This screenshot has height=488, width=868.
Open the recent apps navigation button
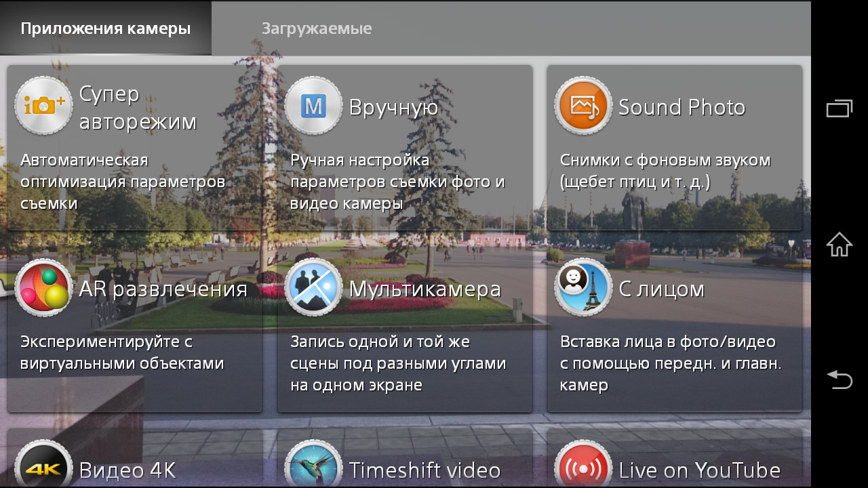(839, 108)
